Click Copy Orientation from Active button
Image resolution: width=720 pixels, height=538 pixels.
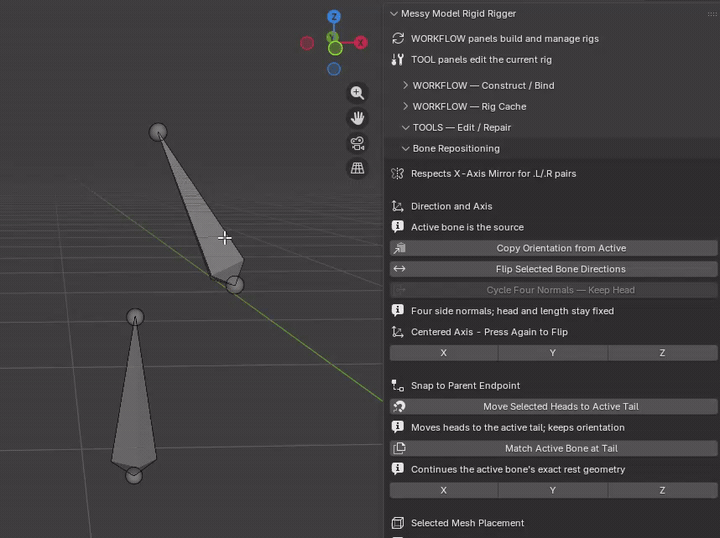(x=553, y=248)
